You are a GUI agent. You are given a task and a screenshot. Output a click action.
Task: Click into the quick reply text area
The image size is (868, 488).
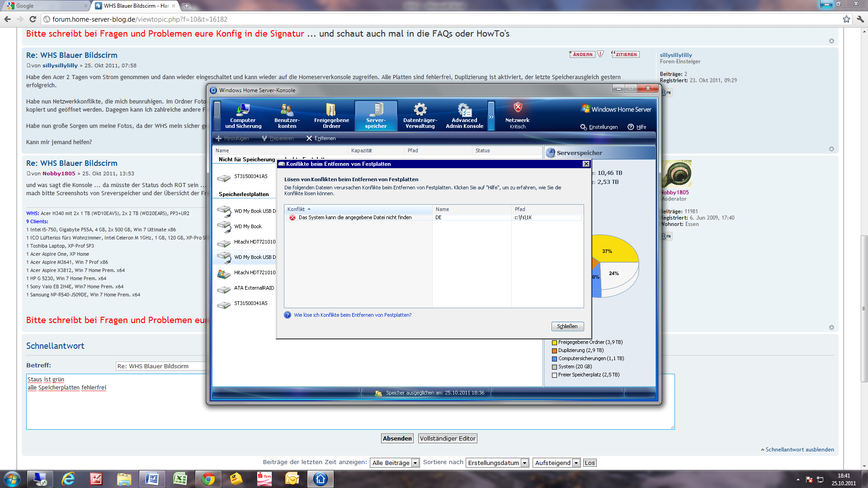click(350, 402)
